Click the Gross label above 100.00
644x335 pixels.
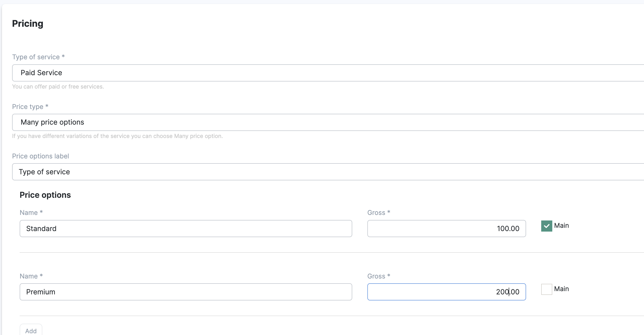pos(378,213)
